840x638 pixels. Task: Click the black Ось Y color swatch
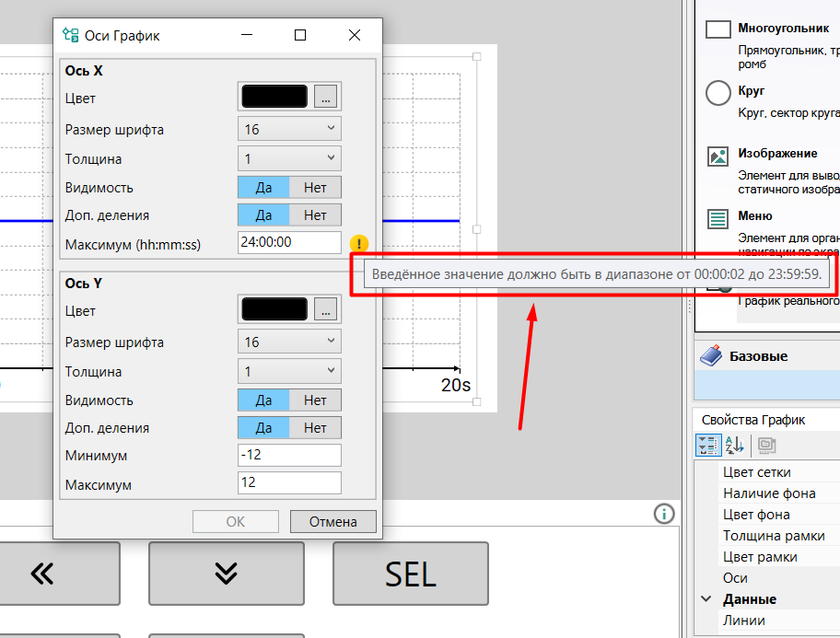click(x=274, y=309)
